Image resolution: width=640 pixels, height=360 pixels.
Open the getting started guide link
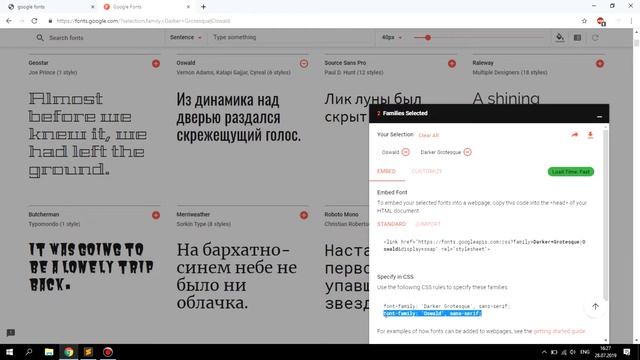(x=560, y=331)
